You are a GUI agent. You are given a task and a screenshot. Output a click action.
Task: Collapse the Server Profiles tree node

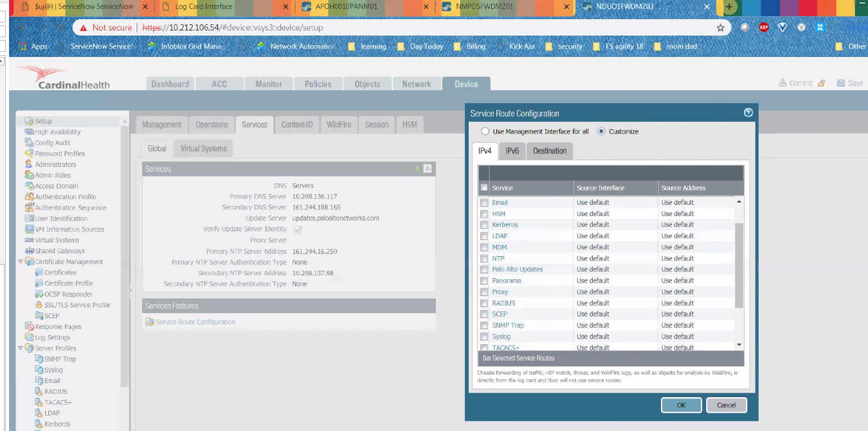21,348
